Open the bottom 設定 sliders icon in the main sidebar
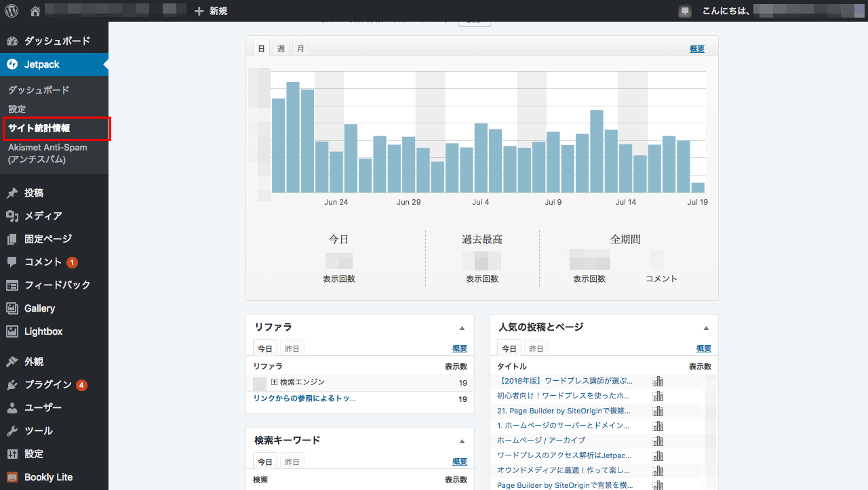Image resolution: width=868 pixels, height=490 pixels. [12, 454]
